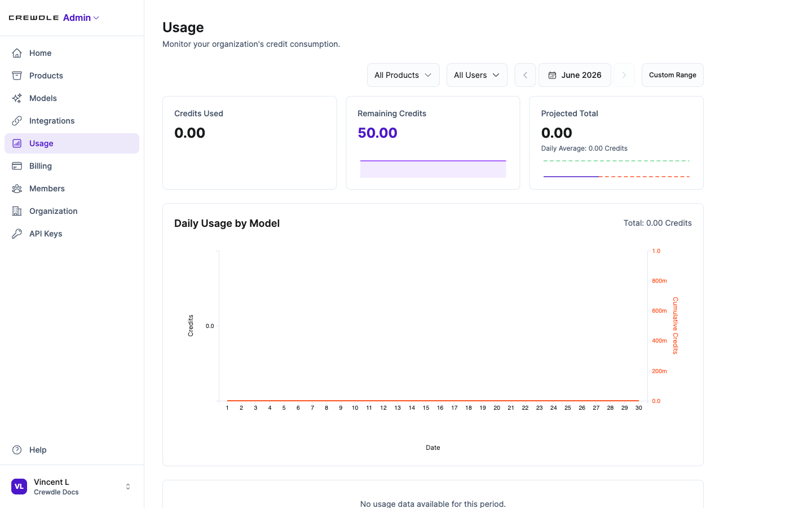The width and height of the screenshot is (812, 508).
Task: Click the 800m axis tick label
Action: (x=659, y=281)
